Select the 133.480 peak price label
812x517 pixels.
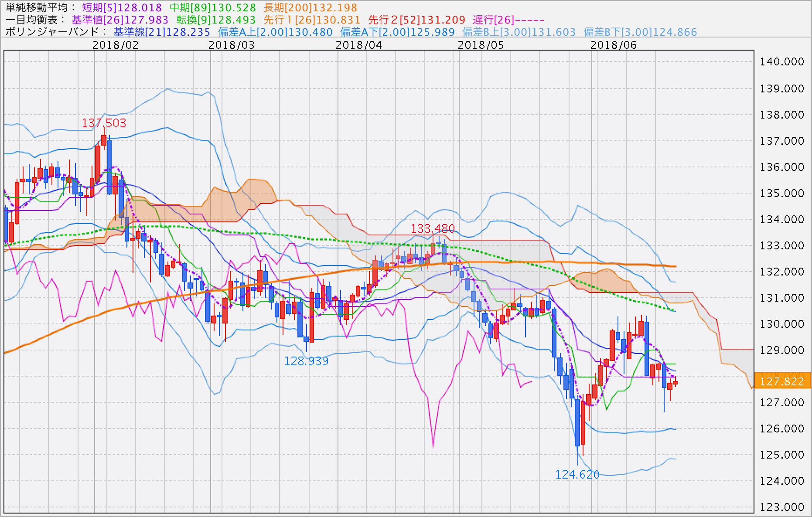pos(433,228)
